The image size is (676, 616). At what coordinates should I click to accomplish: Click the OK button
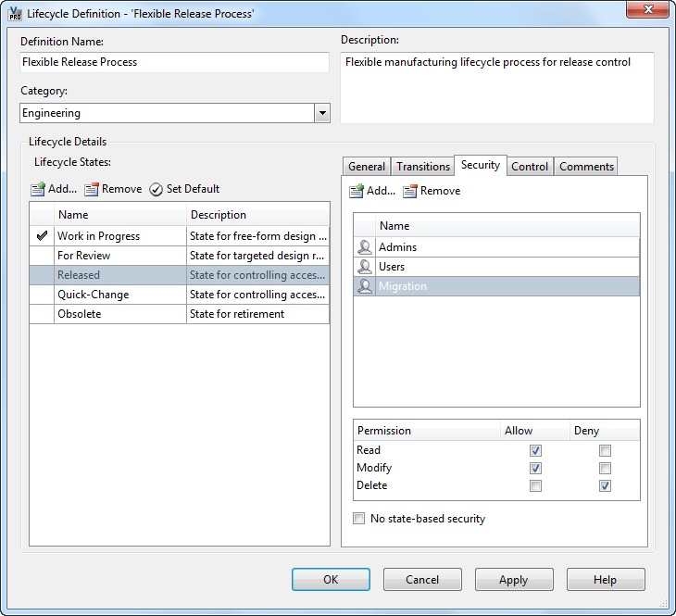(331, 579)
